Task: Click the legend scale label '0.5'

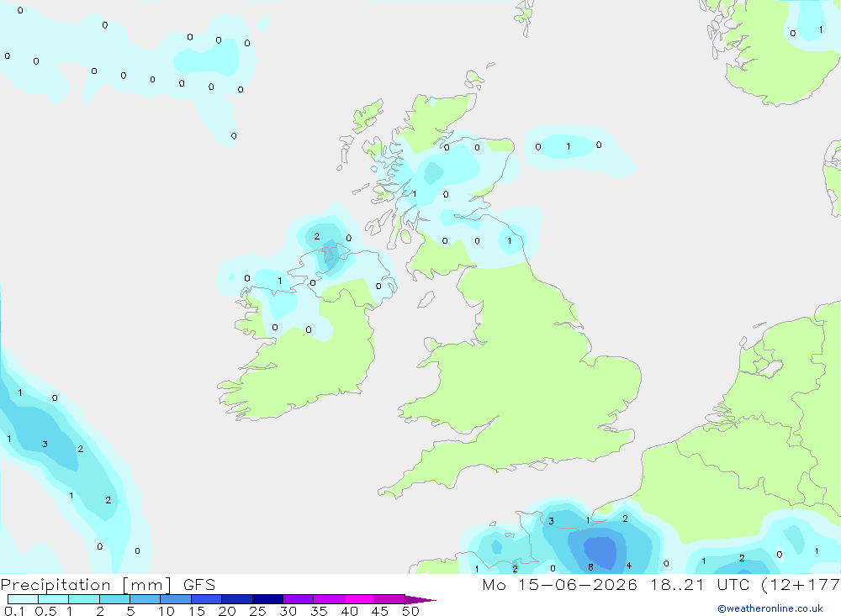Action: [45, 611]
